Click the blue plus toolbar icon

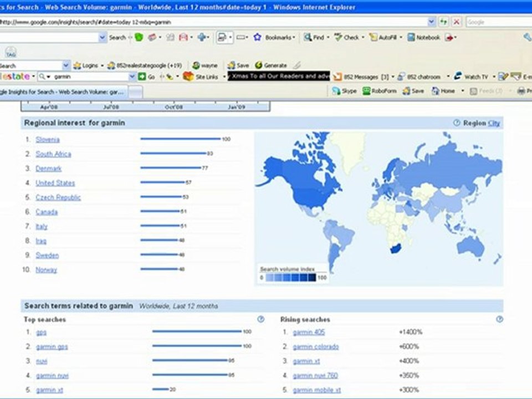coord(203,37)
